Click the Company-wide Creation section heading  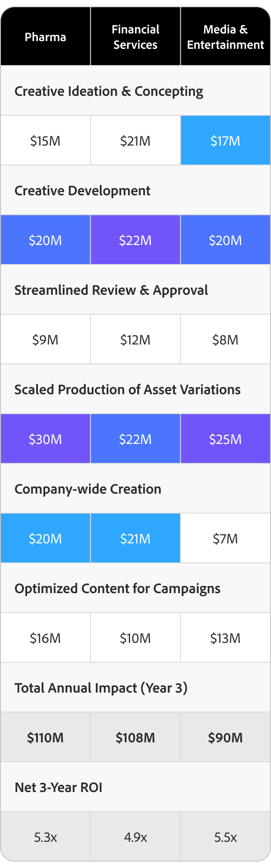click(x=88, y=489)
